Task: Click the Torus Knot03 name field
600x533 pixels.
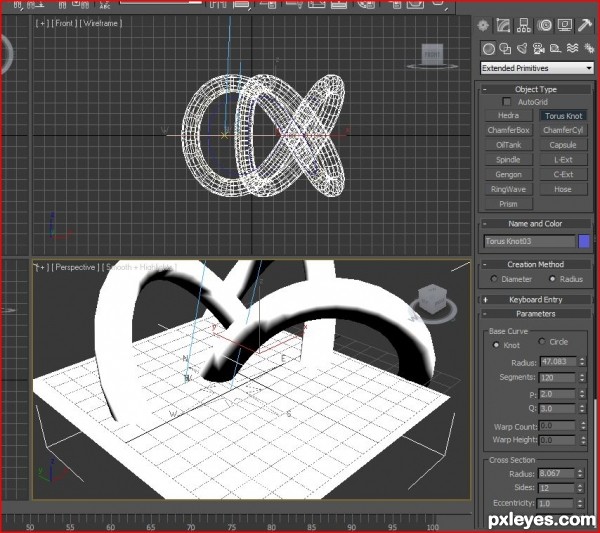Action: [529, 241]
